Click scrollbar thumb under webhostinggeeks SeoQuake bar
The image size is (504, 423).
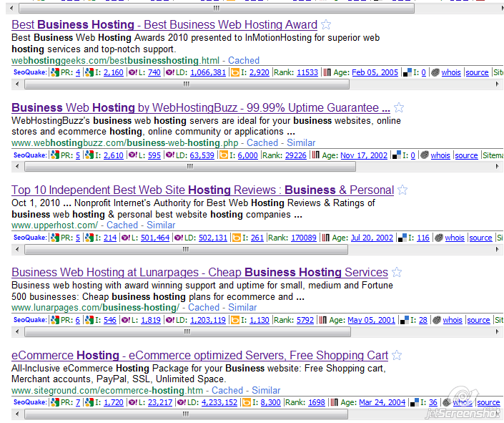pyautogui.click(x=187, y=84)
